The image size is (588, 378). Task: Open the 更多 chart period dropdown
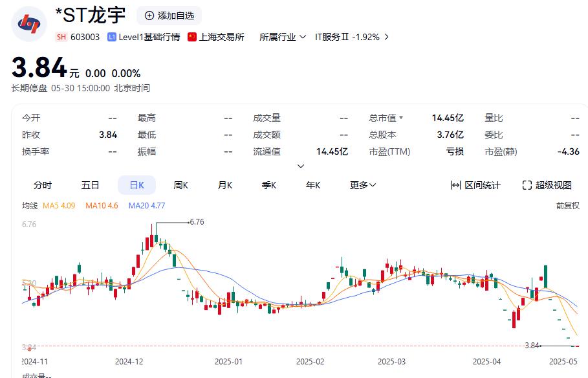tap(363, 185)
